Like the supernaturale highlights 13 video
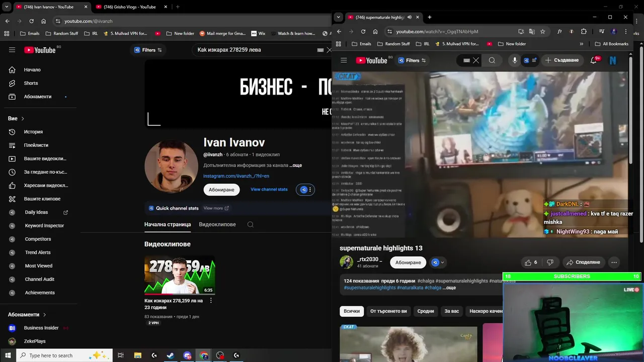Screen dimensions: 644x362 tap(531, 262)
